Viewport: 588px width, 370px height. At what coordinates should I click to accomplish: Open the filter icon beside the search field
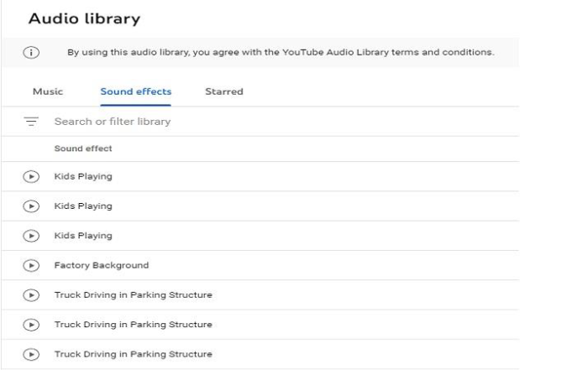tap(31, 122)
